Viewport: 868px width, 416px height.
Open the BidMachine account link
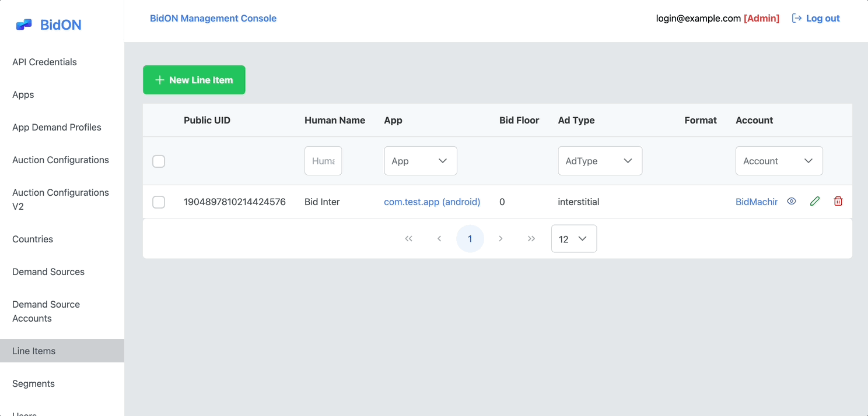tap(756, 202)
